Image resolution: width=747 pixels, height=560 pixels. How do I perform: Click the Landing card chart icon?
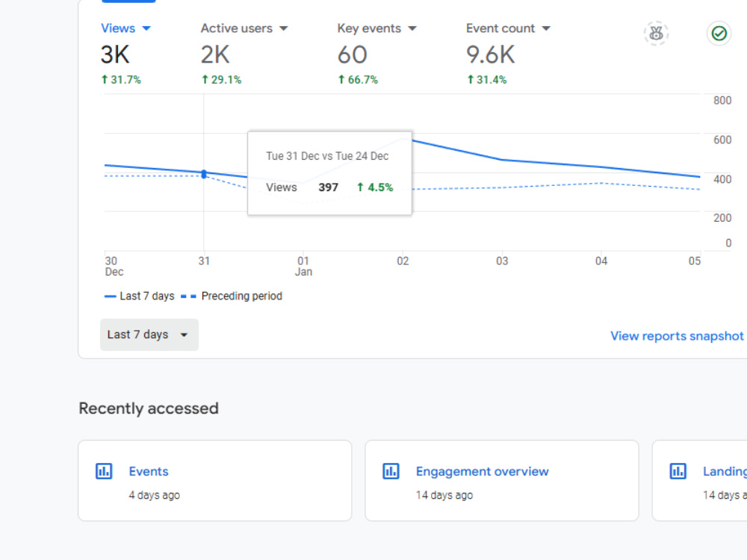click(678, 471)
